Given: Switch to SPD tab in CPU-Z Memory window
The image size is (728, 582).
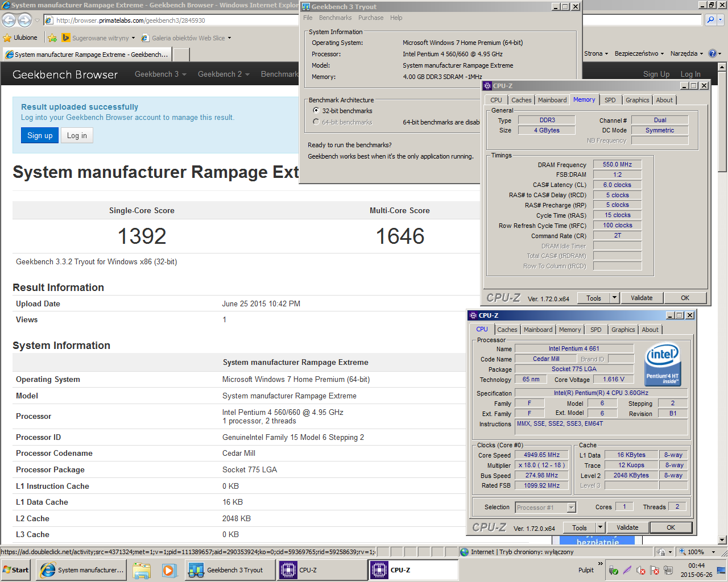Looking at the screenshot, I should click(x=610, y=100).
